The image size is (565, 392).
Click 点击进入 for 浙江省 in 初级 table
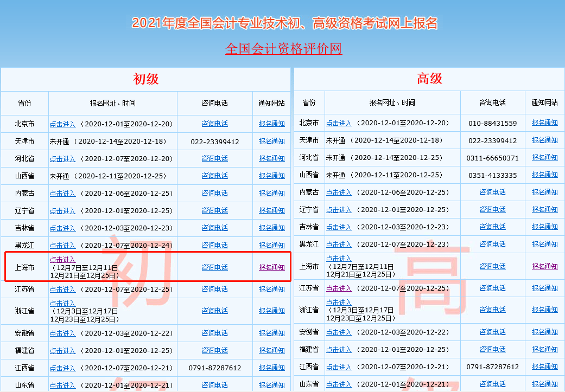pos(63,304)
